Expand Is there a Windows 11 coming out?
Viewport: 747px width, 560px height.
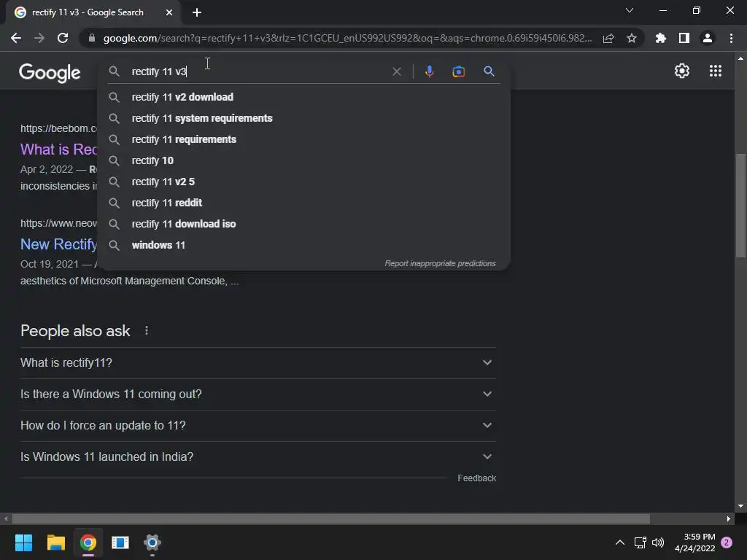[258, 394]
